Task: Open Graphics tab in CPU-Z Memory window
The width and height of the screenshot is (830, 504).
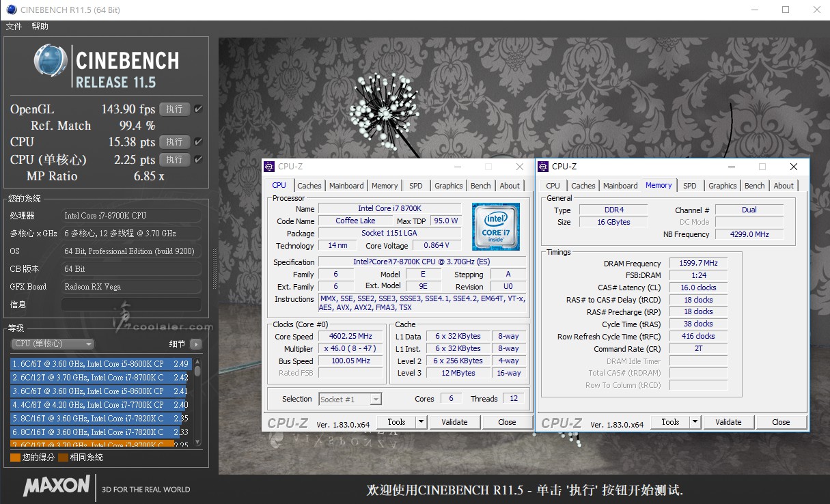Action: pos(723,186)
